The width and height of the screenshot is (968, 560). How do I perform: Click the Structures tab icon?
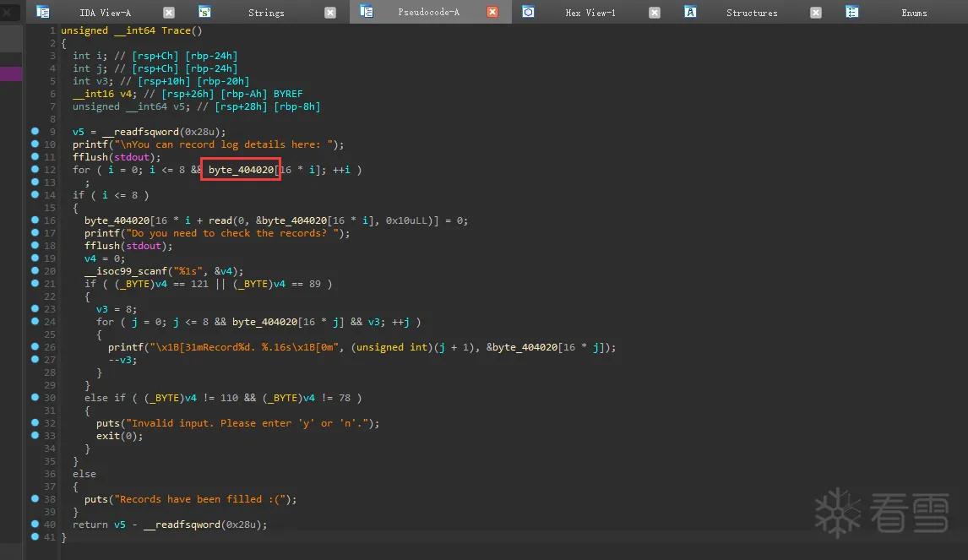[x=690, y=12]
